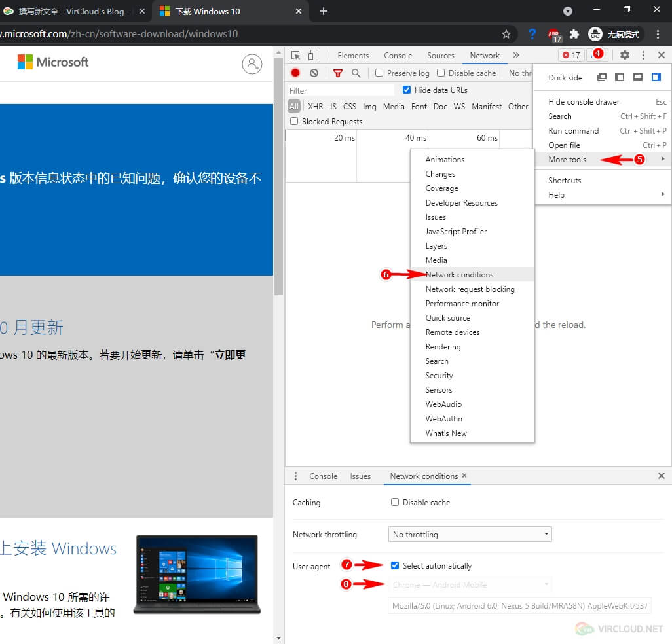Open the network search magnifier
This screenshot has height=644, width=672.
click(356, 73)
